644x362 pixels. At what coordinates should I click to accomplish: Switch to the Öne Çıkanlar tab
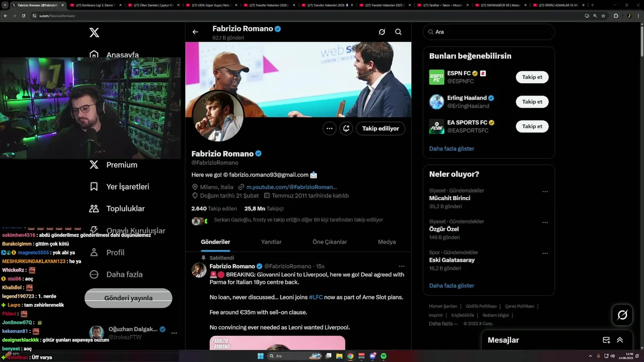click(330, 242)
